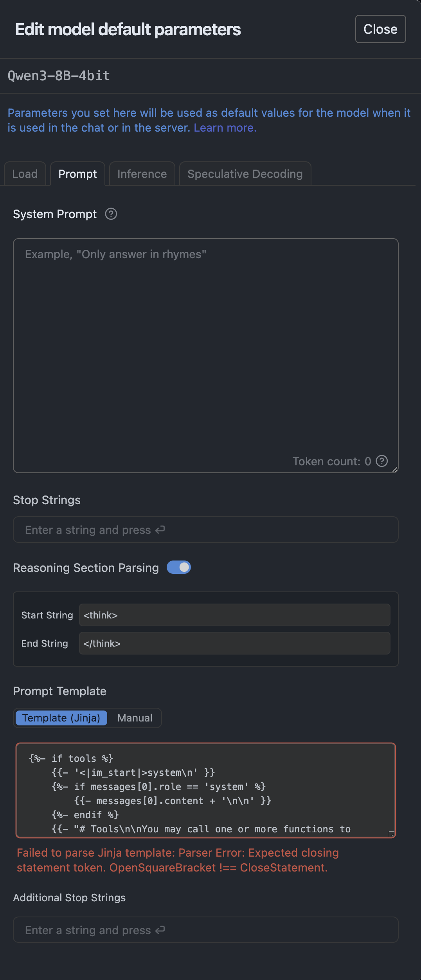This screenshot has height=980, width=421.
Task: Switch prompt template to Manual mode
Action: pos(134,718)
